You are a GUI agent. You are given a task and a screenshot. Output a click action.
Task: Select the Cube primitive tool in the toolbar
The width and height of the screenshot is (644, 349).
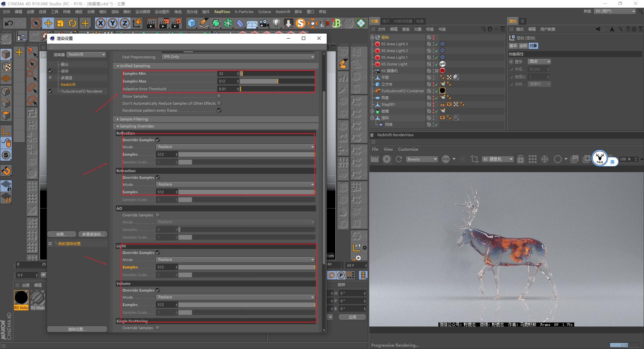[x=192, y=23]
